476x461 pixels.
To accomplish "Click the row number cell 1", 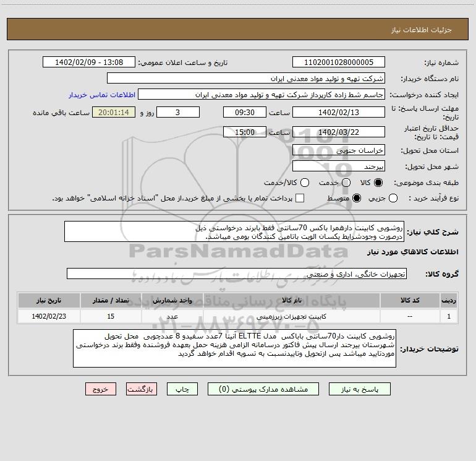I will tap(449, 316).
